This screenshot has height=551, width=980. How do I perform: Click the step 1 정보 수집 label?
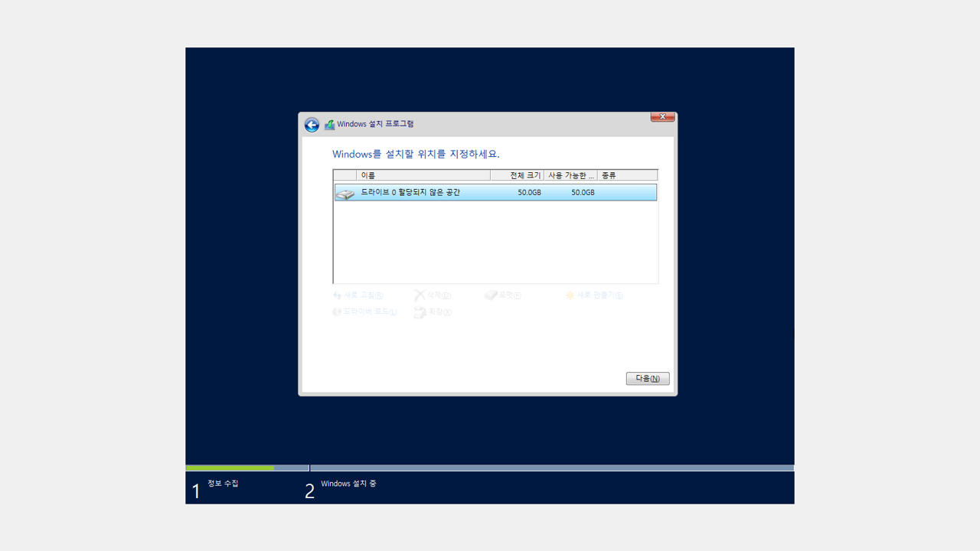pyautogui.click(x=223, y=484)
